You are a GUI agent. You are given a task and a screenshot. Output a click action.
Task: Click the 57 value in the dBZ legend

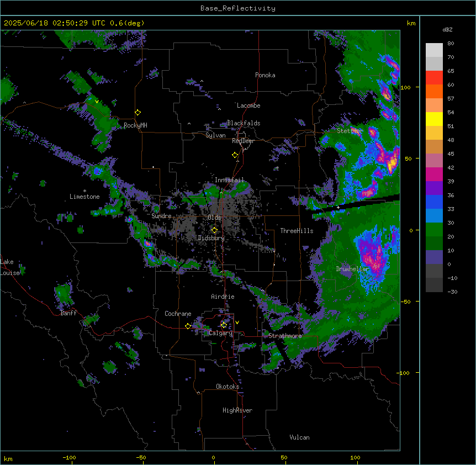(451, 99)
